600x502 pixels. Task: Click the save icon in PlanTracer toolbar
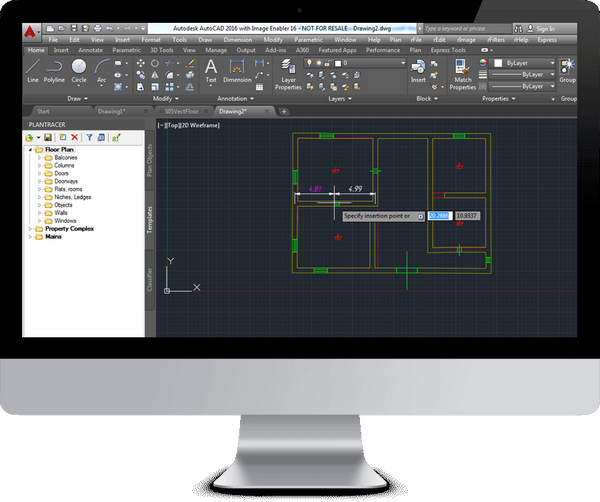coord(48,137)
